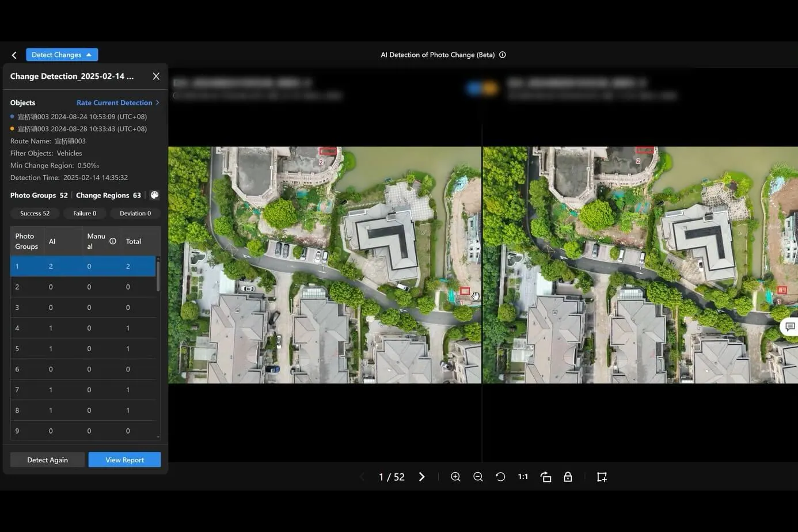
Task: Filter by Success 52 photo groups
Action: click(35, 214)
